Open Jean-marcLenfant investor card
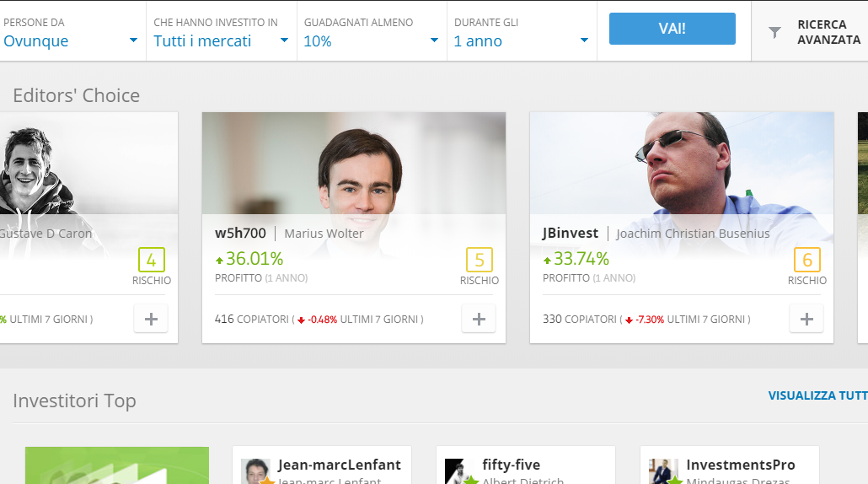868x484 pixels. (322, 465)
